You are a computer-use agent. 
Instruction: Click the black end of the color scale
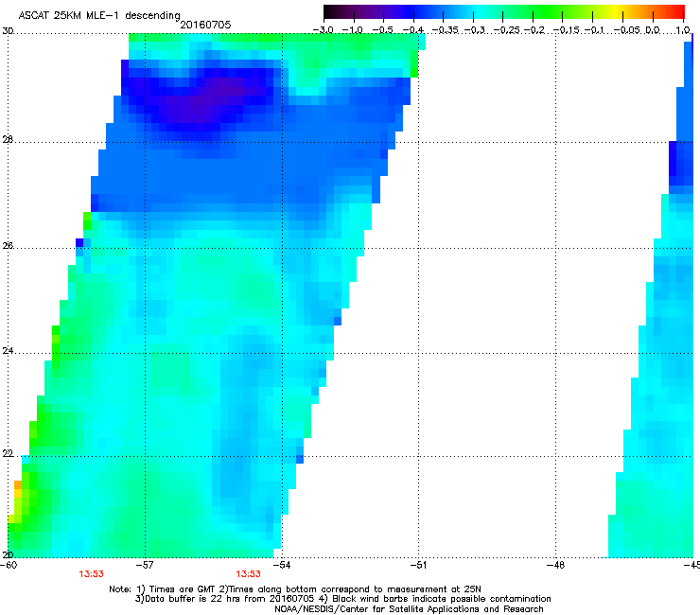pyautogui.click(x=330, y=11)
